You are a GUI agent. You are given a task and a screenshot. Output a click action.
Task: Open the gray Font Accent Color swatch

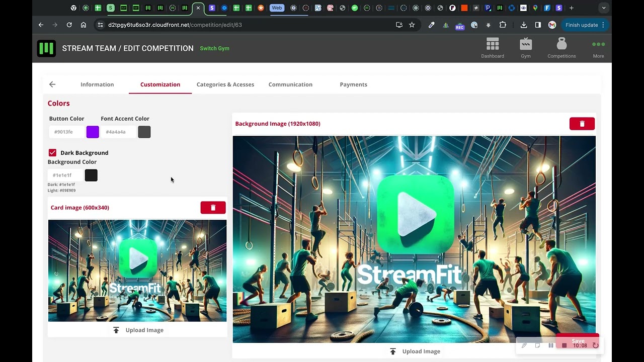(144, 132)
